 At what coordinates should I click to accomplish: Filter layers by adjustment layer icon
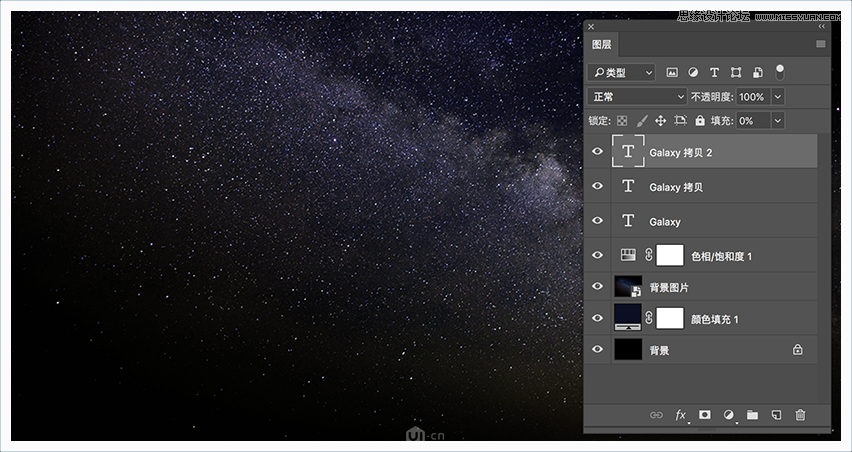pos(693,72)
